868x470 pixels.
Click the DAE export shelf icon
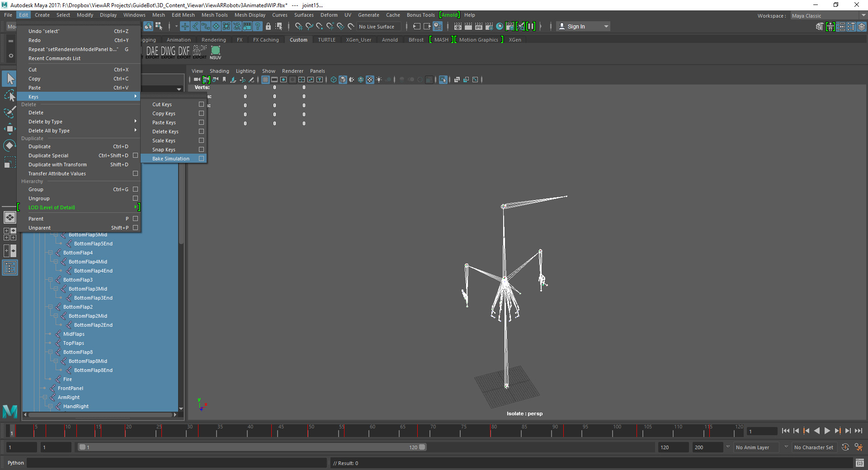point(152,52)
